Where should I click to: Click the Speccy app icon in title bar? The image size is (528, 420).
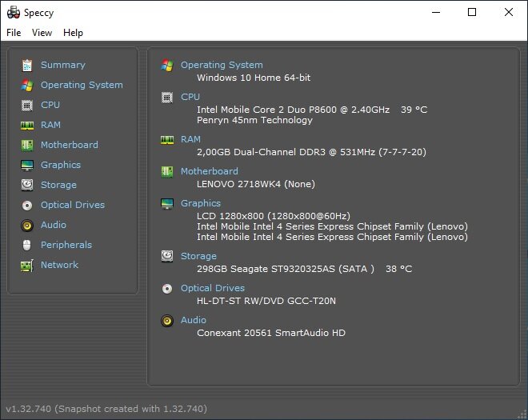14,13
